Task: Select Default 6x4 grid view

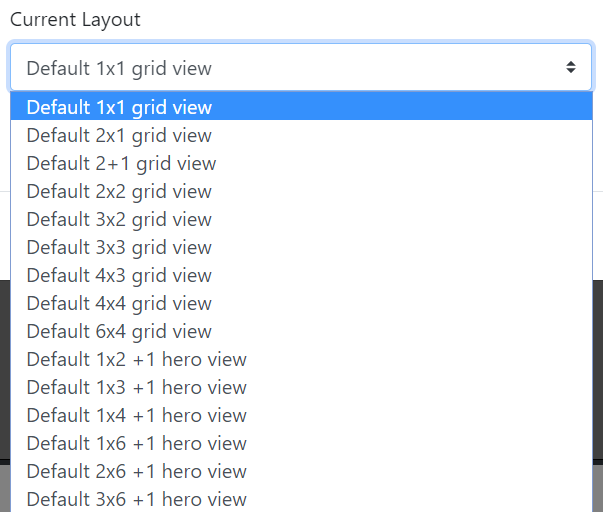Action: point(120,331)
